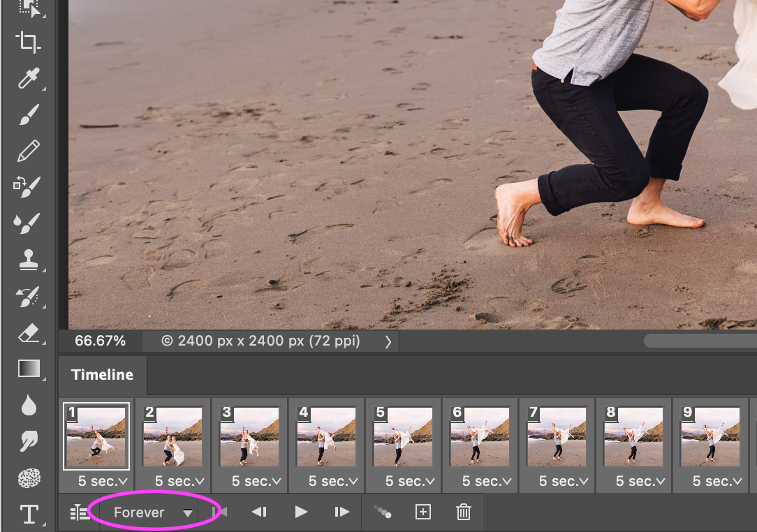Select the Clone Stamp tool

pyautogui.click(x=28, y=258)
